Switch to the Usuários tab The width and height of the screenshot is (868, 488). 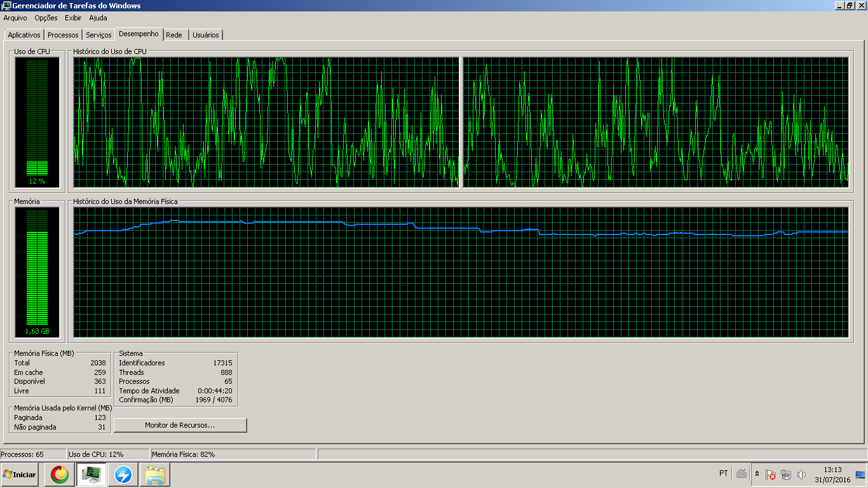206,35
